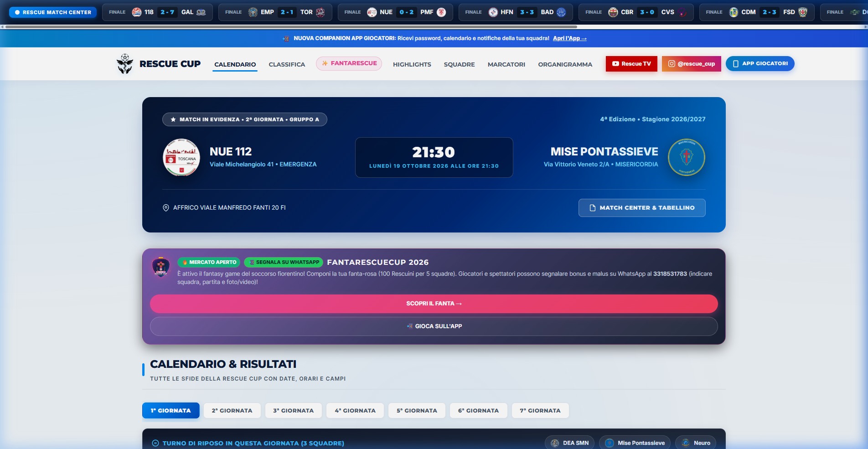Viewport: 868px width, 449px height.
Task: Select the 118 vs GAL finale score card
Action: [x=157, y=12]
